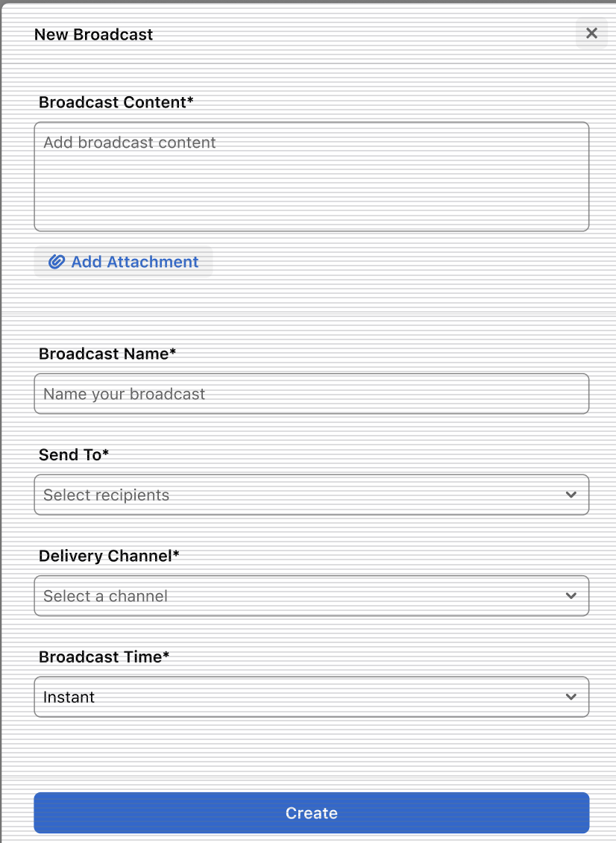This screenshot has width=616, height=843.
Task: Click the Add Attachment button label
Action: tap(134, 262)
